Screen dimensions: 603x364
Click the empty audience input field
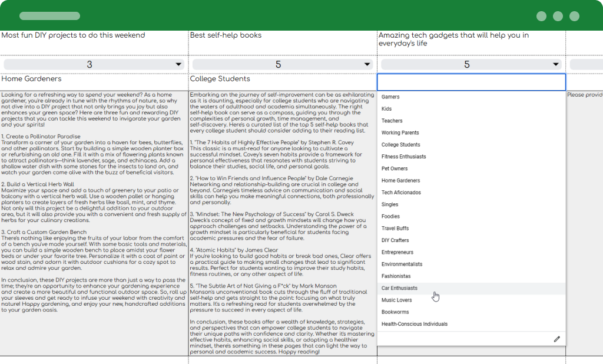[471, 82]
